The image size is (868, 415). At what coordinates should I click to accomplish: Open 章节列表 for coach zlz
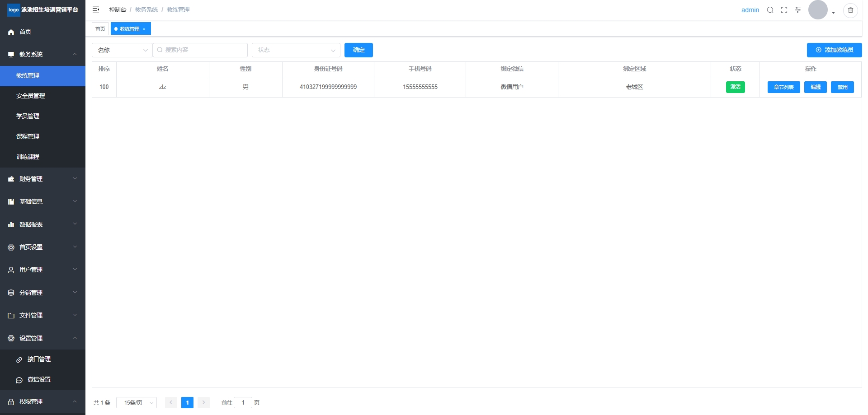(x=784, y=87)
